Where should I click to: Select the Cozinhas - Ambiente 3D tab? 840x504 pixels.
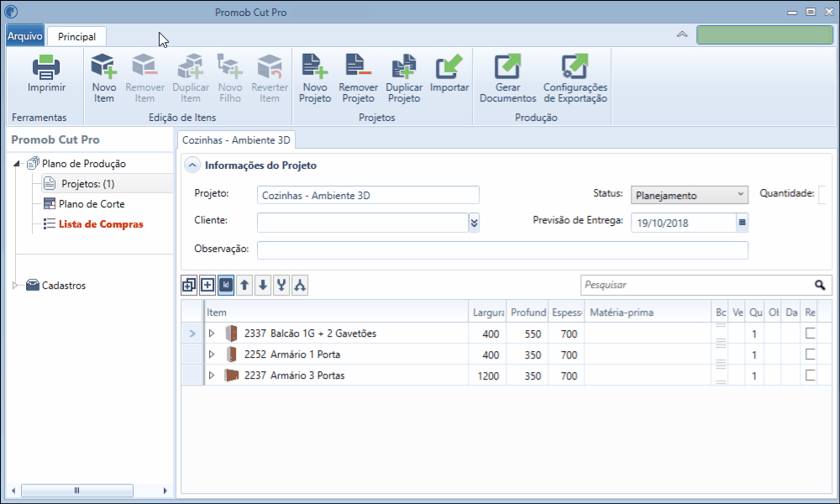236,139
